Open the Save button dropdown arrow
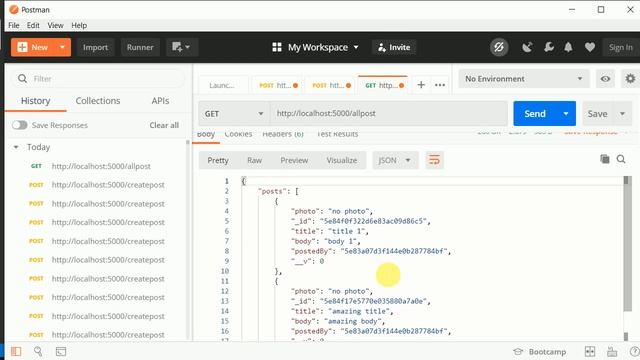640x360 pixels. pos(622,113)
